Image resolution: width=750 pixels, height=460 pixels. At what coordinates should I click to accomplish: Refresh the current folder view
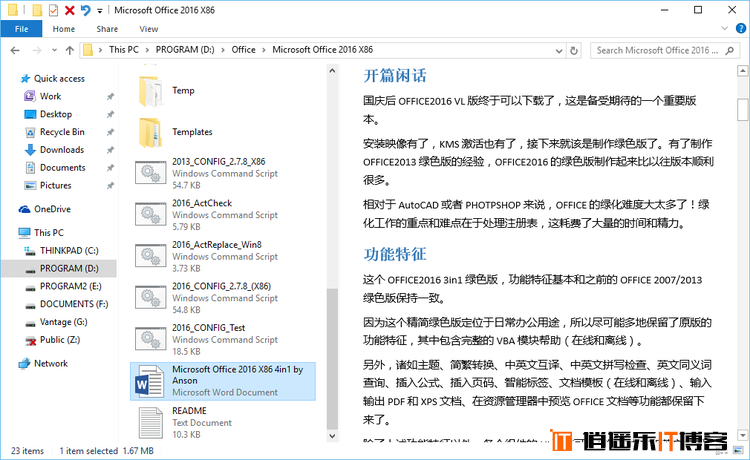coord(575,49)
